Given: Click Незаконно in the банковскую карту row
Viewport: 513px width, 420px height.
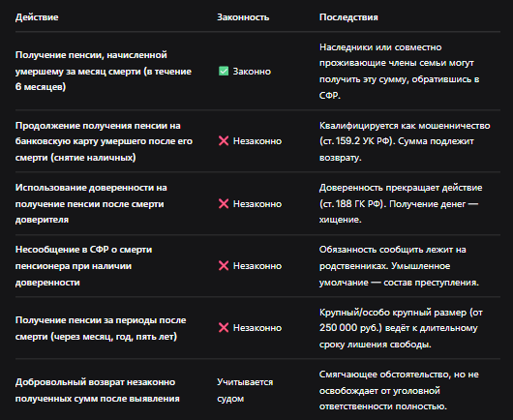Looking at the screenshot, I should [257, 141].
